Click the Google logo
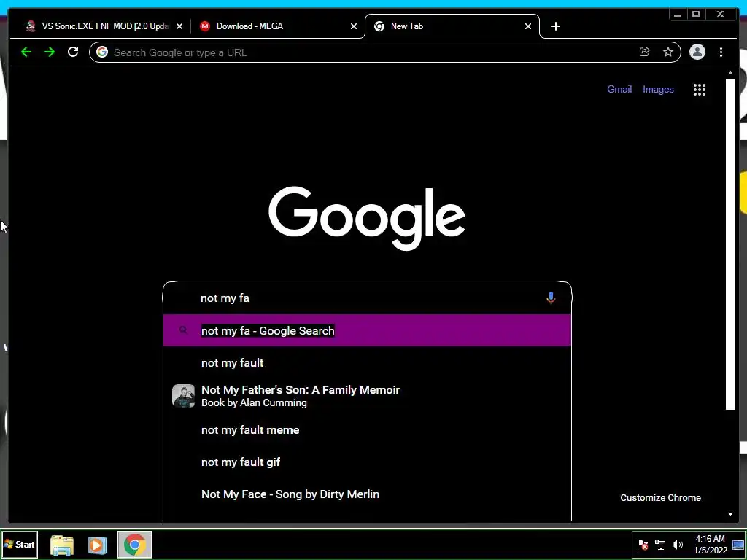The height and width of the screenshot is (560, 747). coord(367,218)
